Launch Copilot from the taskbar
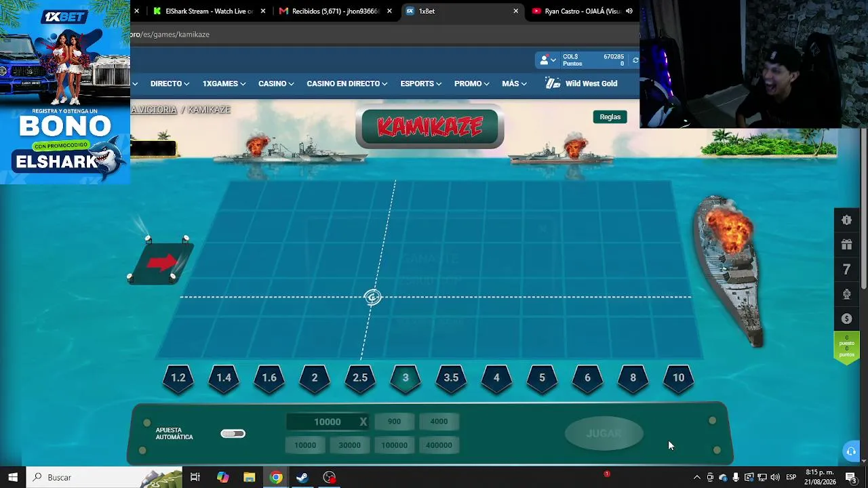The image size is (868, 488). [x=222, y=477]
